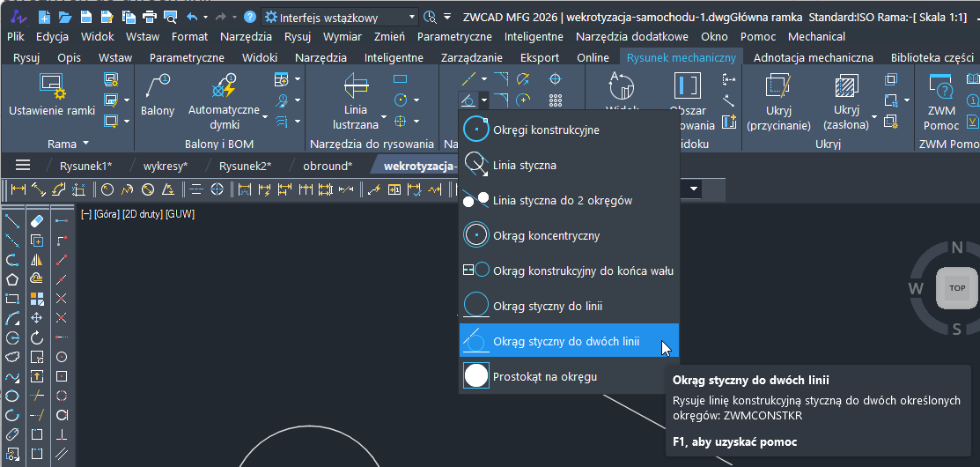Select Prostokąt na okręgu menu entry

click(544, 376)
